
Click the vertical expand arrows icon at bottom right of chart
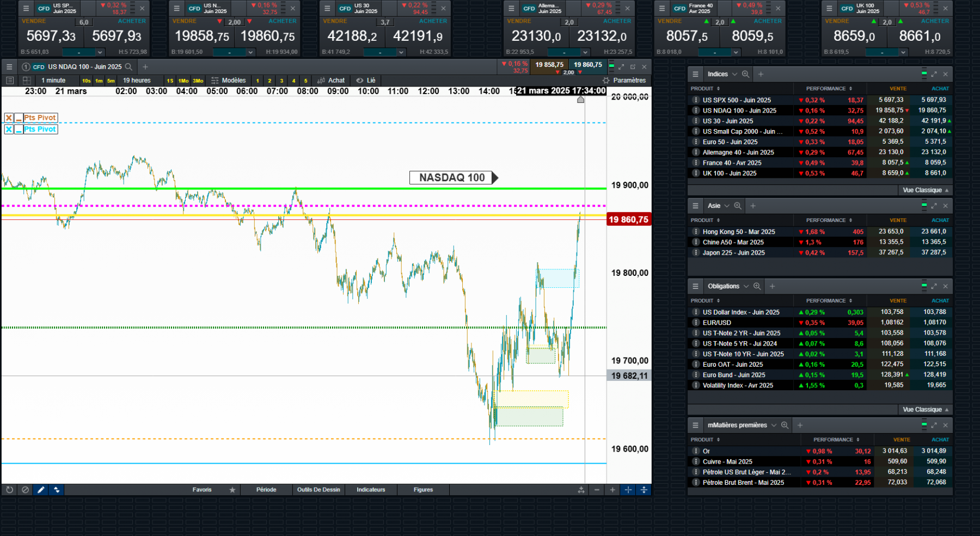point(644,490)
